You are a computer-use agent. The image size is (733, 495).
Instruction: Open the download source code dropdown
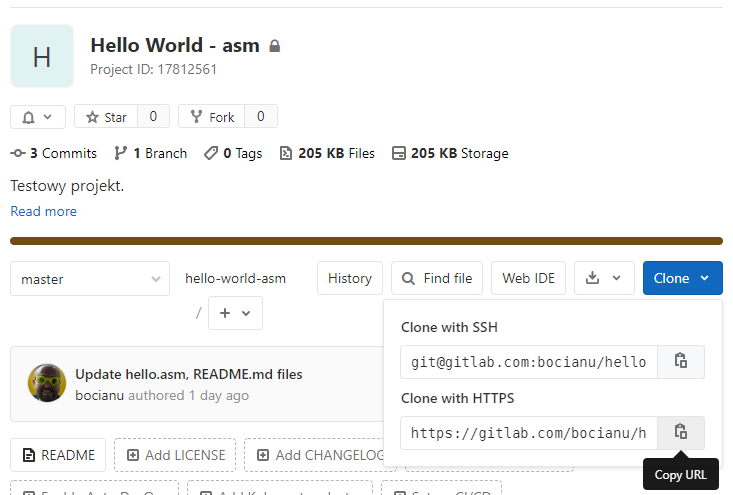point(604,278)
